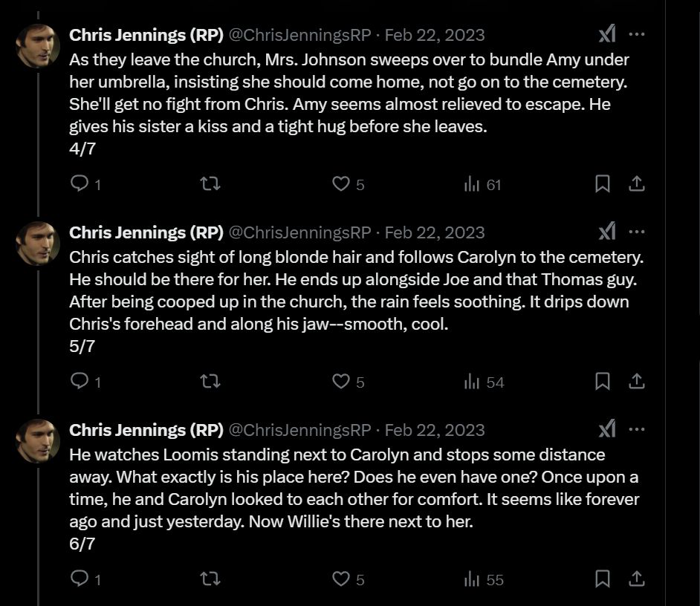Open @ChrisJenningsRP handle on 5/7 tweet
700x606 pixels.
click(x=299, y=232)
